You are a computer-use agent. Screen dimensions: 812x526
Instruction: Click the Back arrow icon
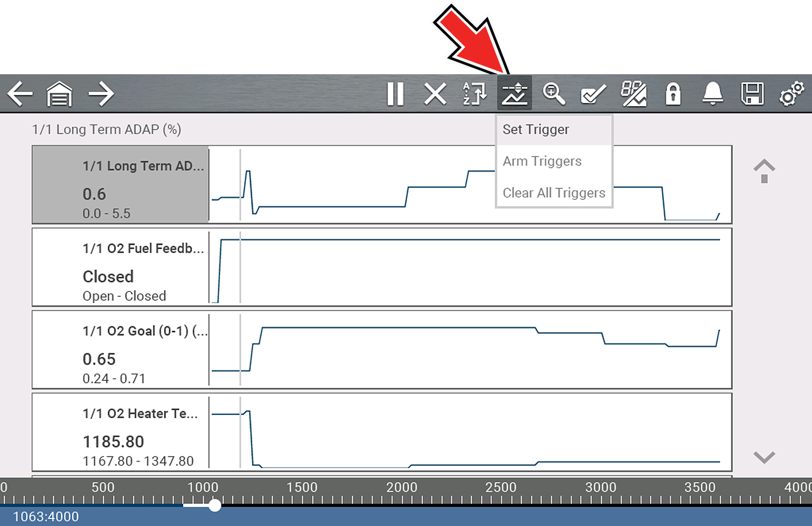20,94
